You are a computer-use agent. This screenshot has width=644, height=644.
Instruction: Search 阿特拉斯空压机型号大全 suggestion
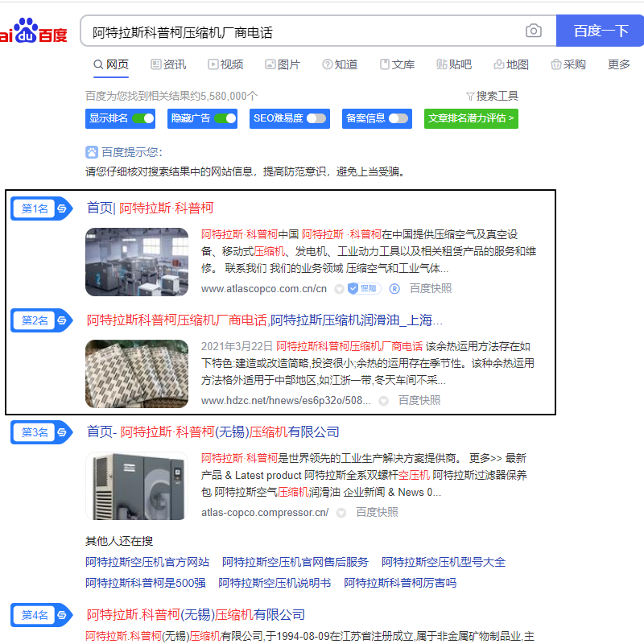[x=444, y=562]
